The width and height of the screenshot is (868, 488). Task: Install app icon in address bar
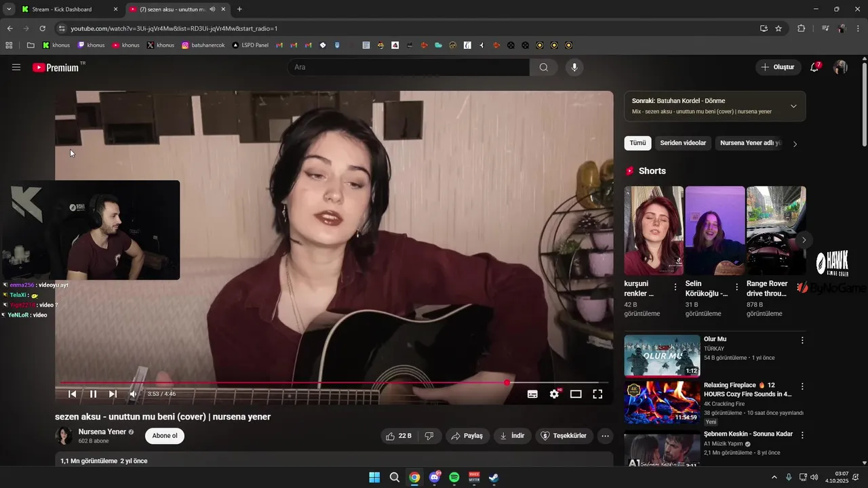pos(764,28)
